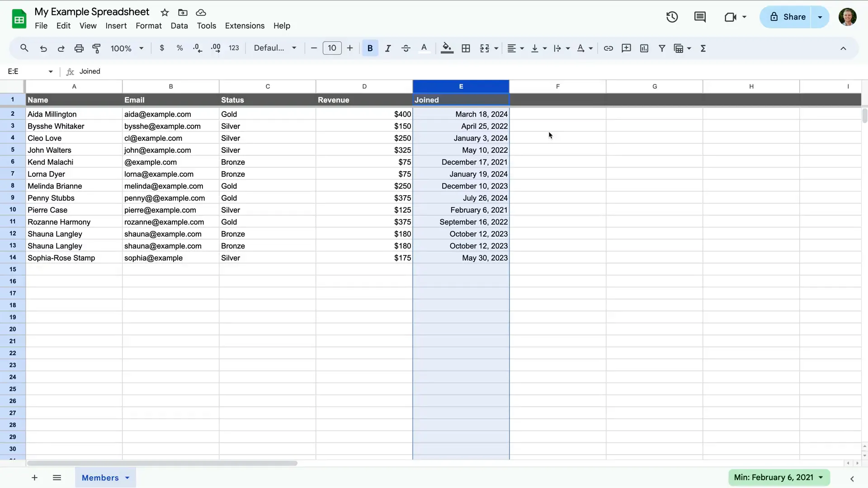Toggle strikethrough formatting
This screenshot has height=488, width=868.
point(406,48)
